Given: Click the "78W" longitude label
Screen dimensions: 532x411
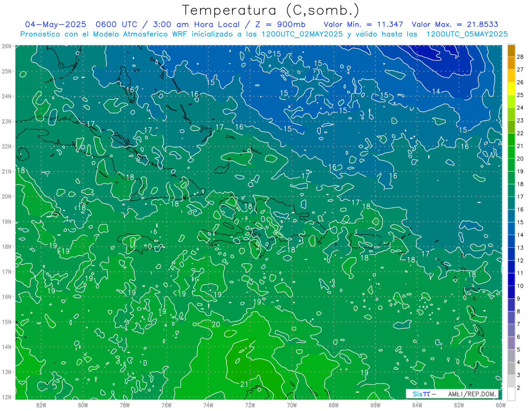Looking at the screenshot, I should point(125,404).
